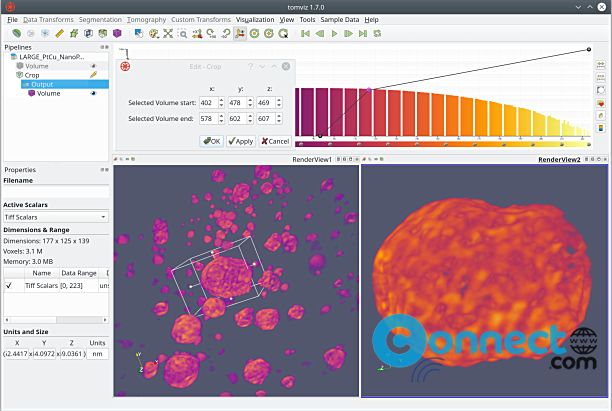Open the Visualization menu

[x=255, y=20]
